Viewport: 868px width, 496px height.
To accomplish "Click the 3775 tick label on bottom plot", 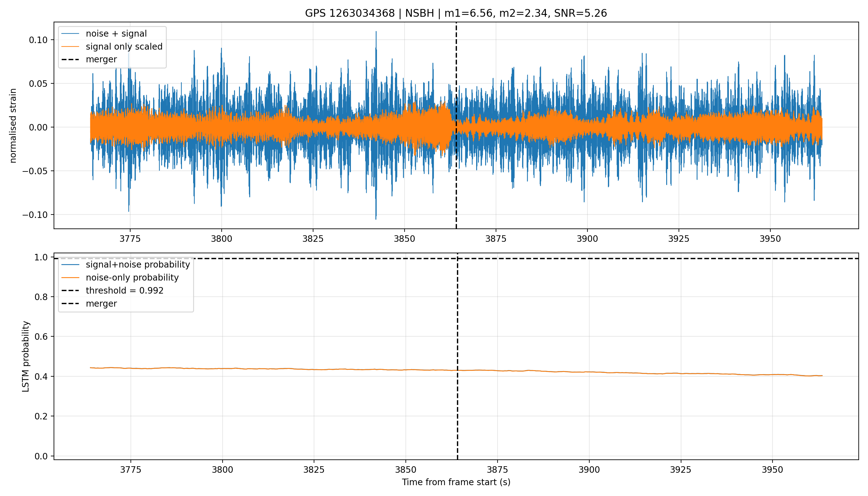I will coord(131,470).
